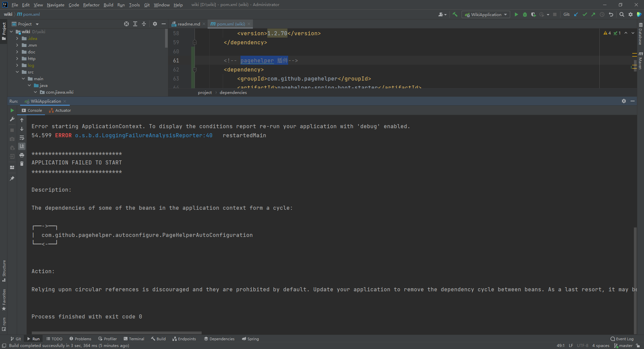
Task: Jump up the stack trace arrow
Action: [x=22, y=120]
